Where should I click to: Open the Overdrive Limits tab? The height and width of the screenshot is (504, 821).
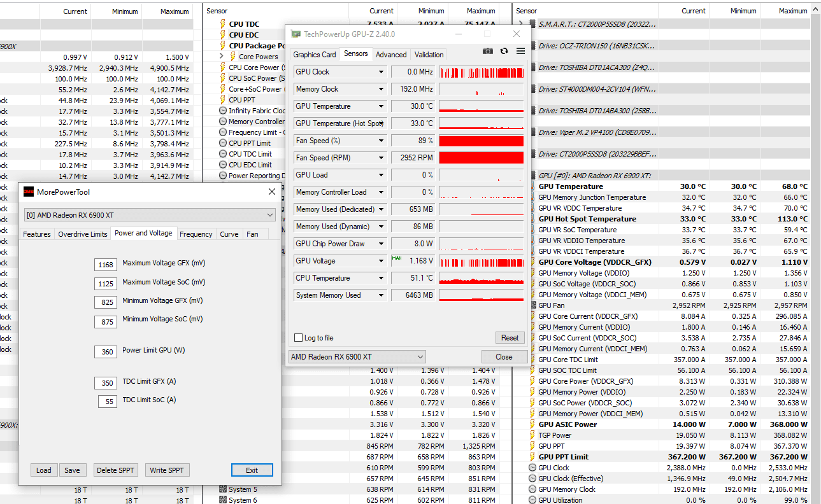pos(83,234)
